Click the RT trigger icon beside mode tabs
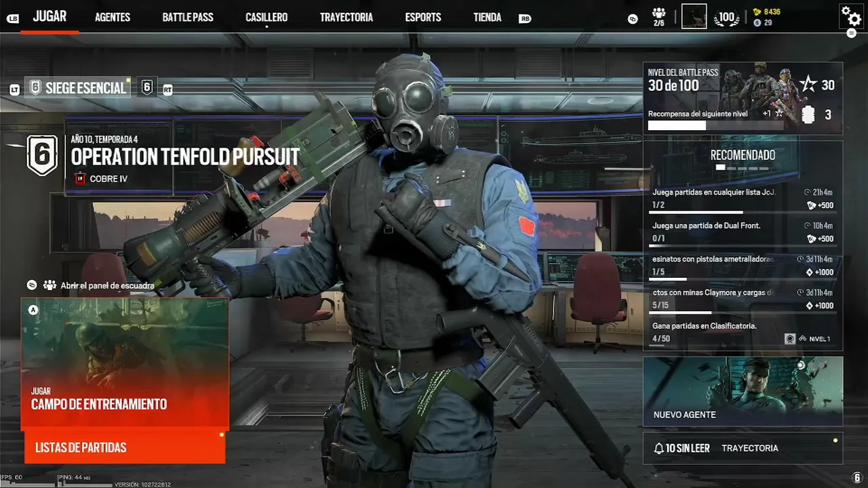Screen dimensions: 868x488 (167, 89)
